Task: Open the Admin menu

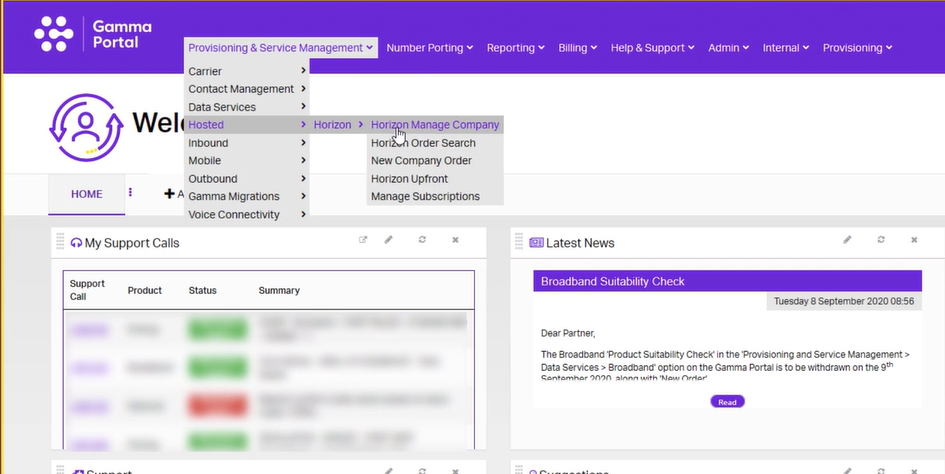Action: [729, 48]
